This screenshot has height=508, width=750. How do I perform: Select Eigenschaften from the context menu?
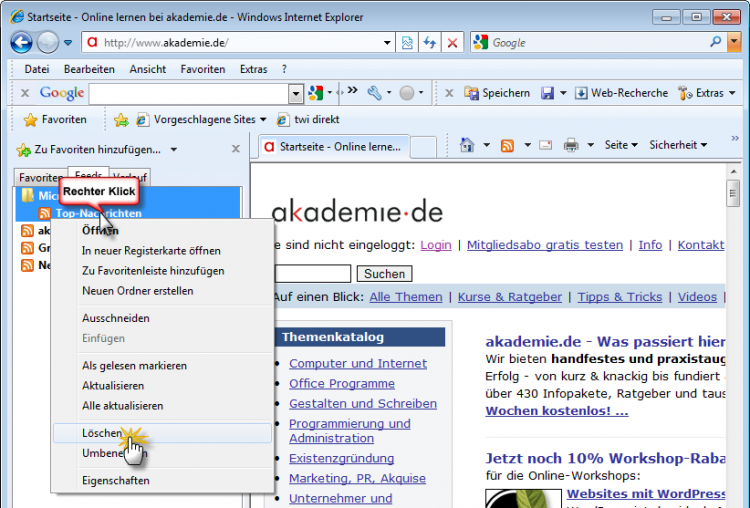pyautogui.click(x=115, y=480)
